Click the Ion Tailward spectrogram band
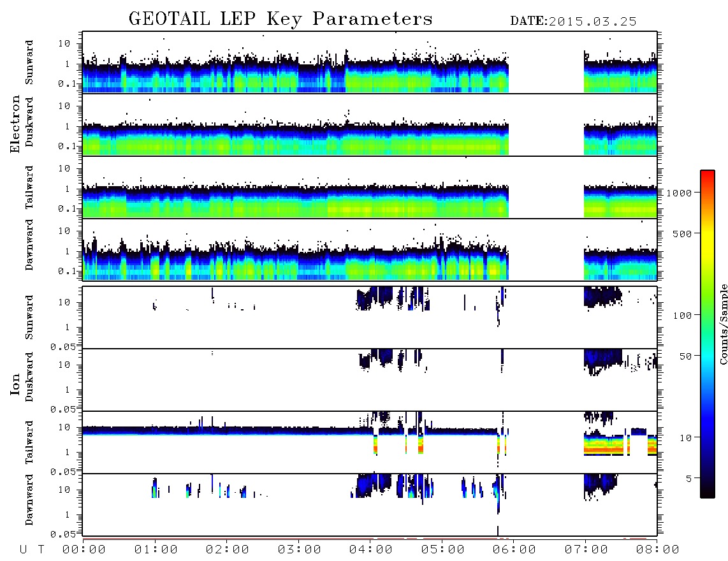728x561 pixels. tap(370, 442)
